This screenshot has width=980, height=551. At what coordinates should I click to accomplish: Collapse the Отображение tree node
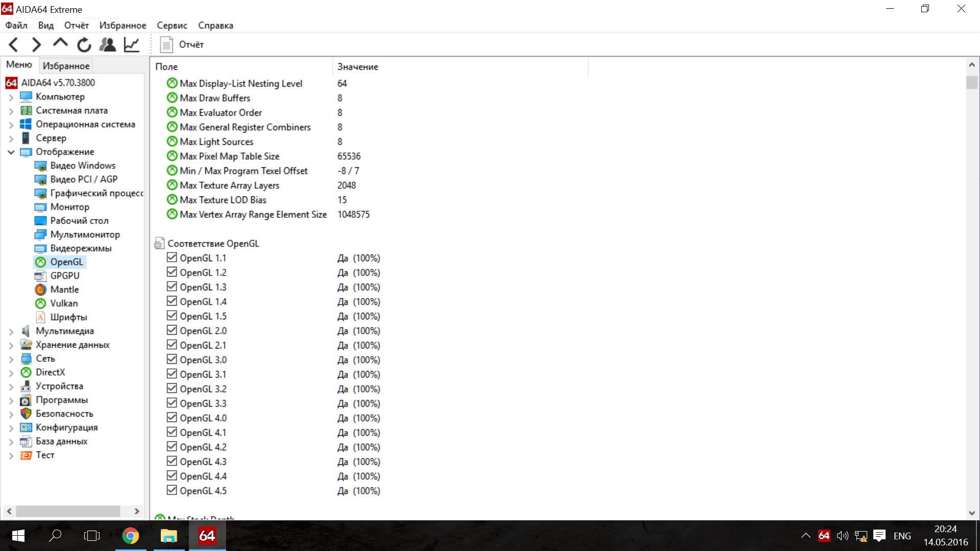(x=11, y=152)
